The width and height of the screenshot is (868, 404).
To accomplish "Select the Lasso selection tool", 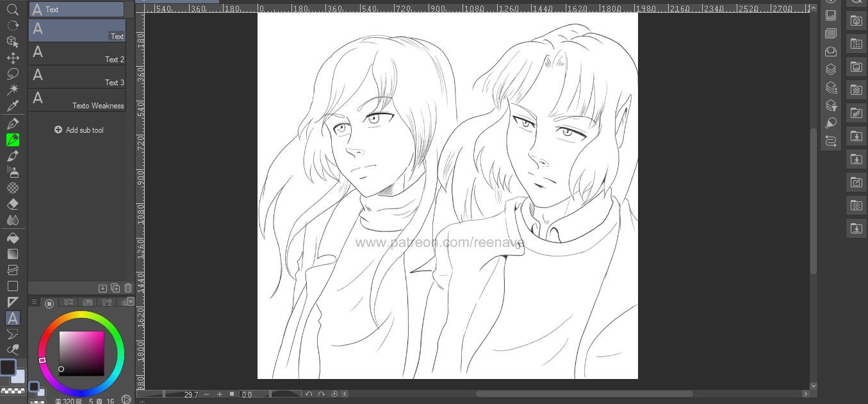I will coord(12,74).
